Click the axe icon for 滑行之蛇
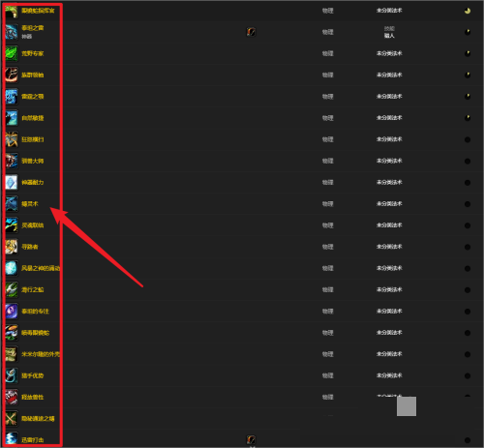This screenshot has height=448, width=484. coord(12,289)
